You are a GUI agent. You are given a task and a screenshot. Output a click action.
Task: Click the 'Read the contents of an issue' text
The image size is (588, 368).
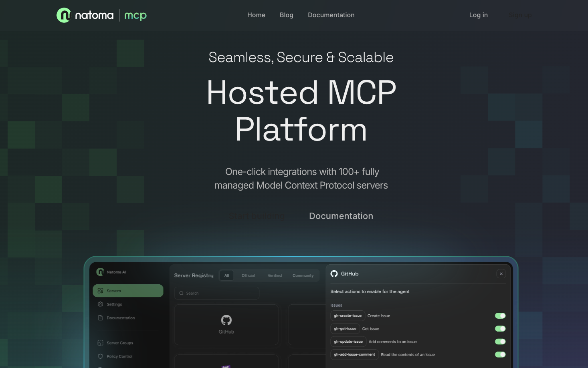(408, 355)
